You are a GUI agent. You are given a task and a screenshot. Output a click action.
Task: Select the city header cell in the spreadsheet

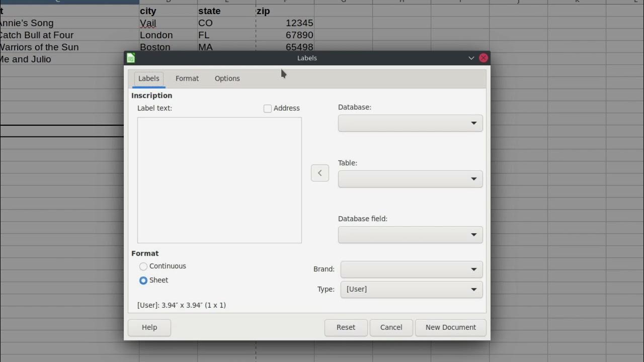(x=168, y=11)
